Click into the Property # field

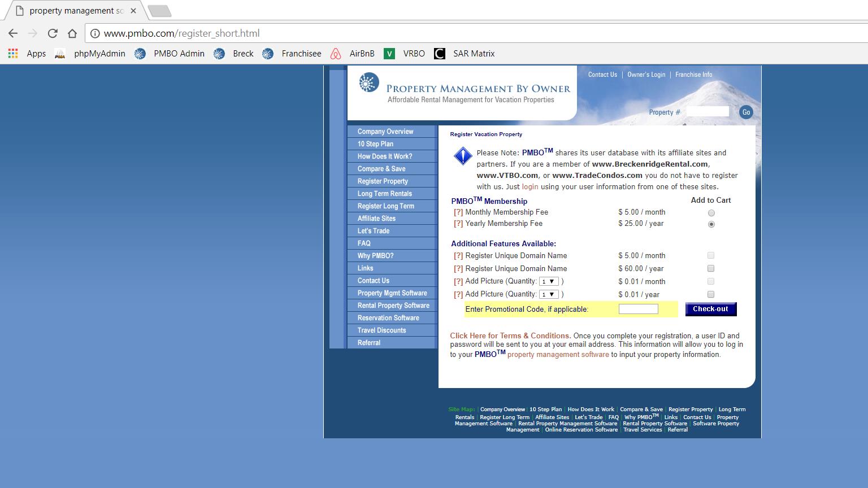(708, 112)
